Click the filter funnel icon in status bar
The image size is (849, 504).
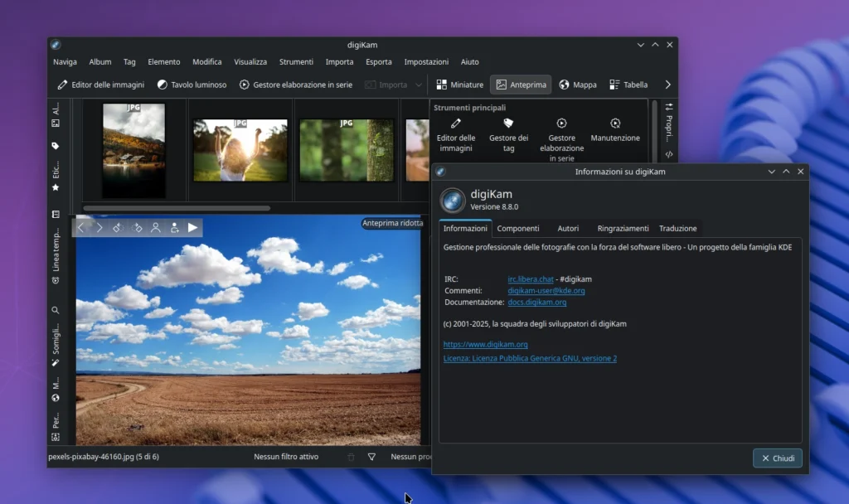371,457
